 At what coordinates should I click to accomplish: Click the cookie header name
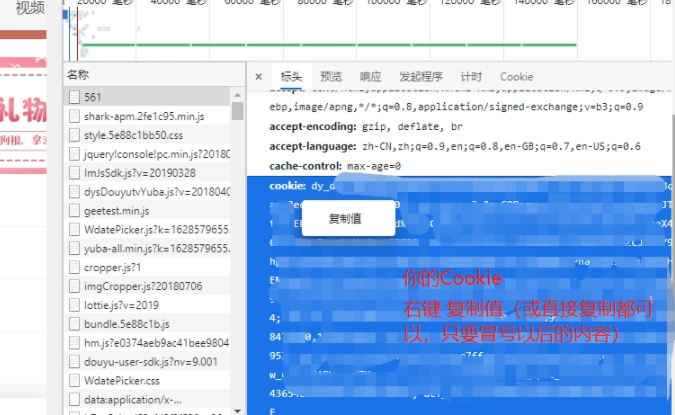(287, 186)
